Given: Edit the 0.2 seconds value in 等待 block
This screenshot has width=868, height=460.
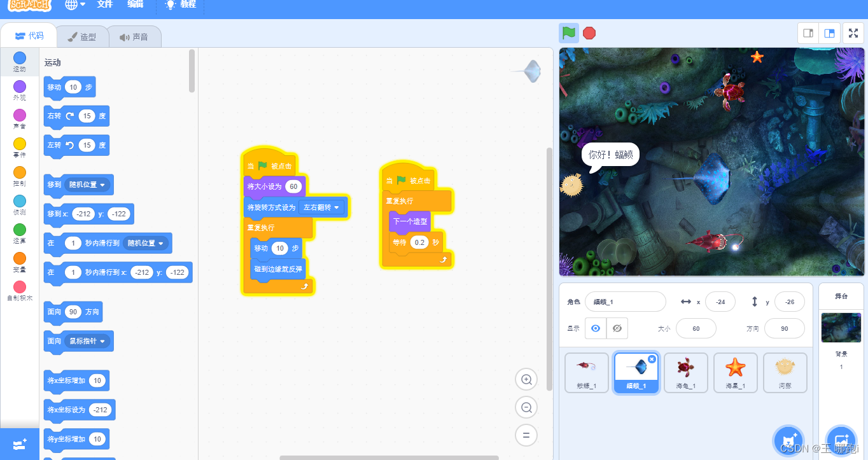Looking at the screenshot, I should tap(419, 242).
